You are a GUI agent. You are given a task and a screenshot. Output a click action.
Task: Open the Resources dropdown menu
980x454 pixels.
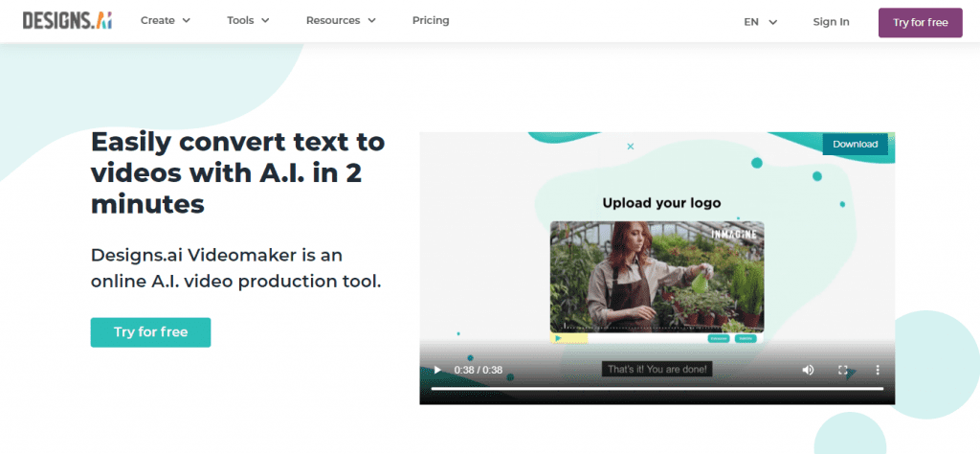(x=342, y=21)
